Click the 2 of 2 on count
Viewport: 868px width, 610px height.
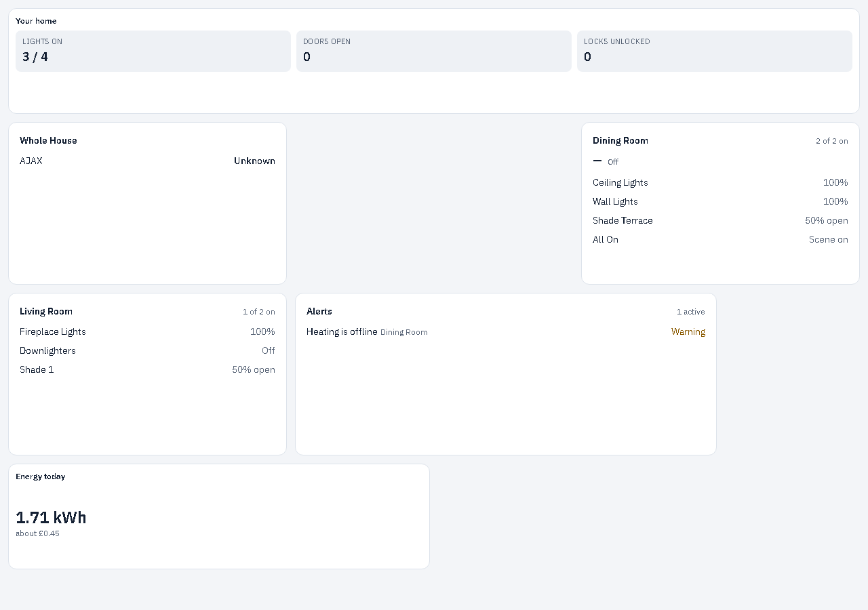(x=832, y=141)
